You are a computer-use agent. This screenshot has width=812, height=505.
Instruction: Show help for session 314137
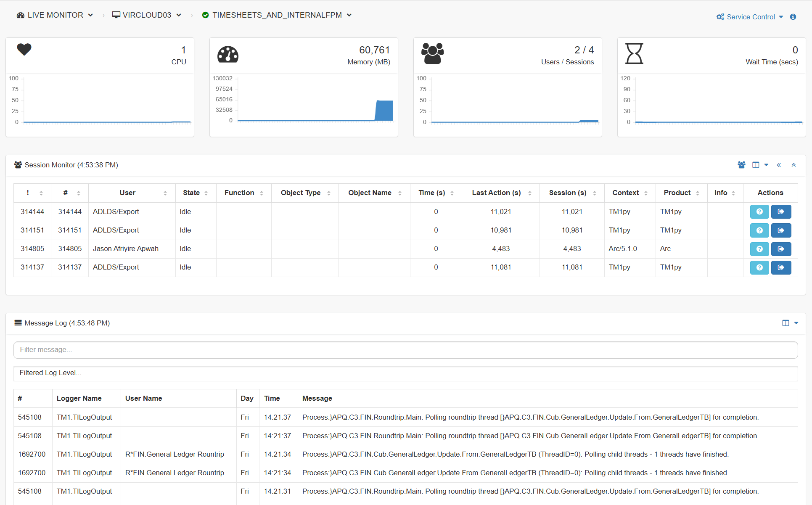point(759,267)
